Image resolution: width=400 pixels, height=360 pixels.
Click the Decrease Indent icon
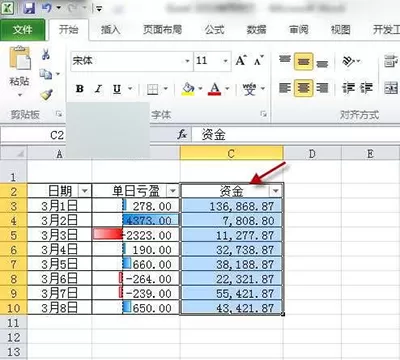click(348, 88)
